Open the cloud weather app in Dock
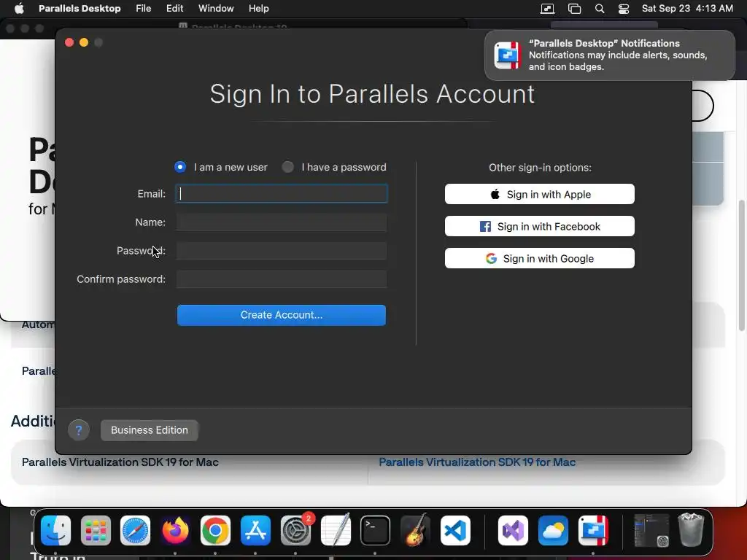 click(x=553, y=531)
